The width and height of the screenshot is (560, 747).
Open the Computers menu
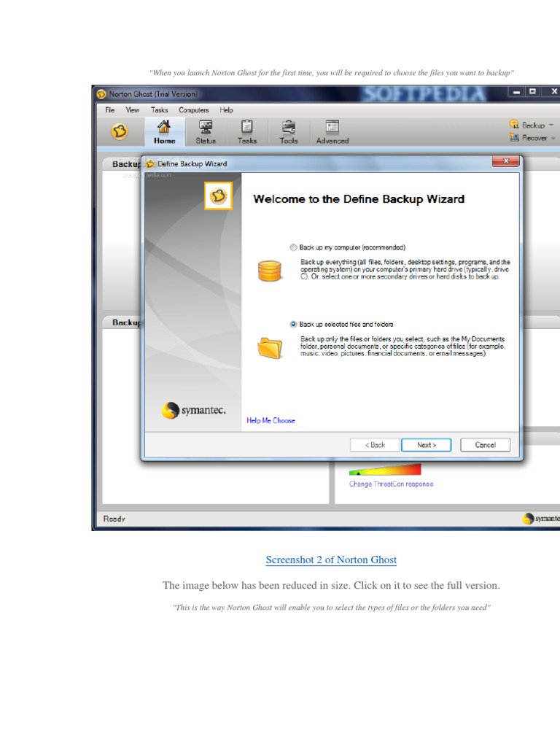[x=194, y=110]
